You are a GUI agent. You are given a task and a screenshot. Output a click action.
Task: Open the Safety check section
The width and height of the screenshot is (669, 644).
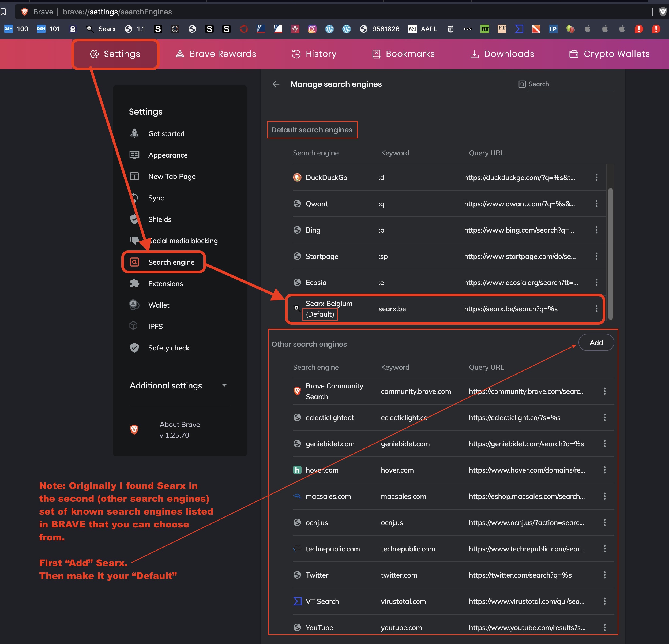pyautogui.click(x=168, y=348)
